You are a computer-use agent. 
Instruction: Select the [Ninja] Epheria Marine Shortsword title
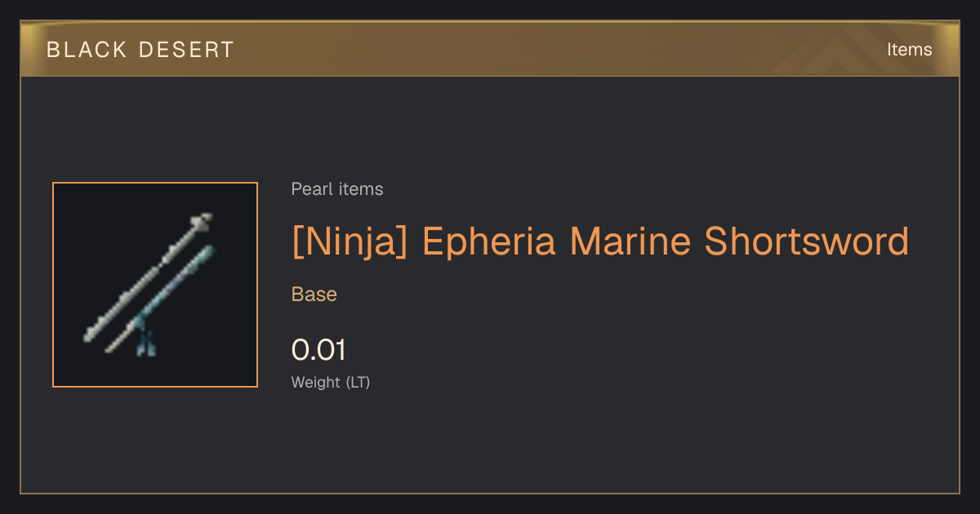[x=600, y=241]
